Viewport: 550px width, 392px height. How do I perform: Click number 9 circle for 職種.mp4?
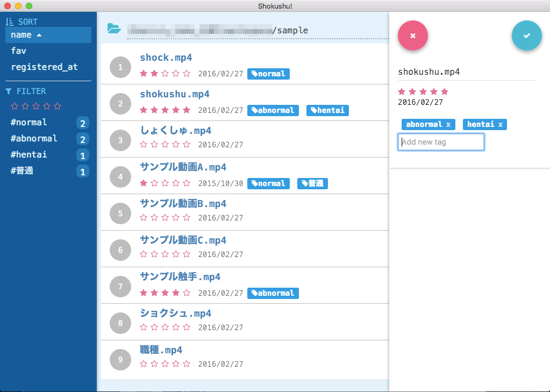120,359
